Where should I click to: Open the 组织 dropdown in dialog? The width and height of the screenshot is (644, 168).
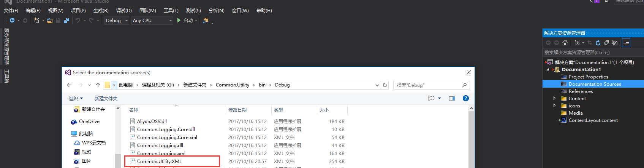76,98
